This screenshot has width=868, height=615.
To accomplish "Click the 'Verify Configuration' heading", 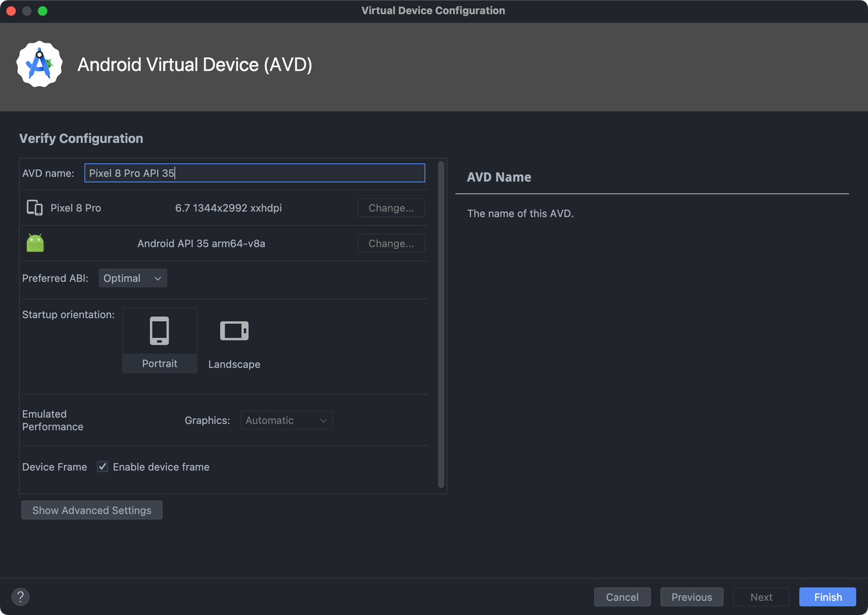I will point(81,139).
